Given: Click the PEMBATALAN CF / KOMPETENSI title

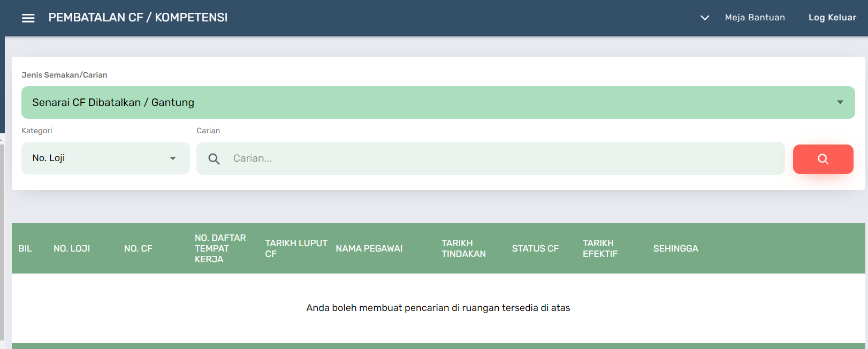Looking at the screenshot, I should pyautogui.click(x=138, y=18).
